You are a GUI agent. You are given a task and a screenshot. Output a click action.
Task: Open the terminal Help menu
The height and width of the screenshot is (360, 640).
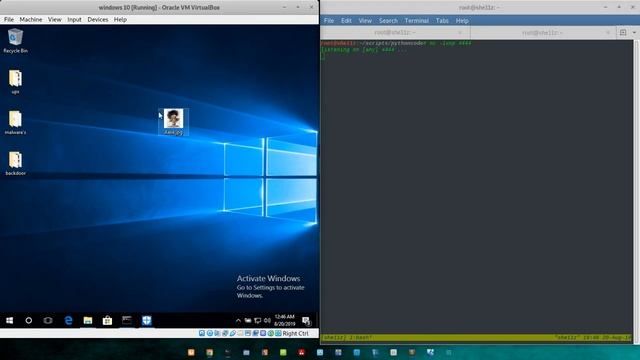pos(462,20)
